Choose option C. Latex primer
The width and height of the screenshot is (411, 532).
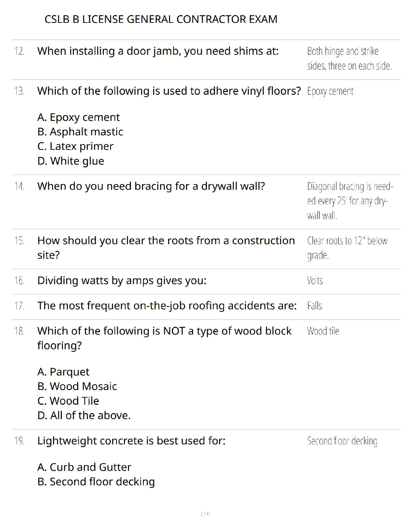click(x=76, y=146)
